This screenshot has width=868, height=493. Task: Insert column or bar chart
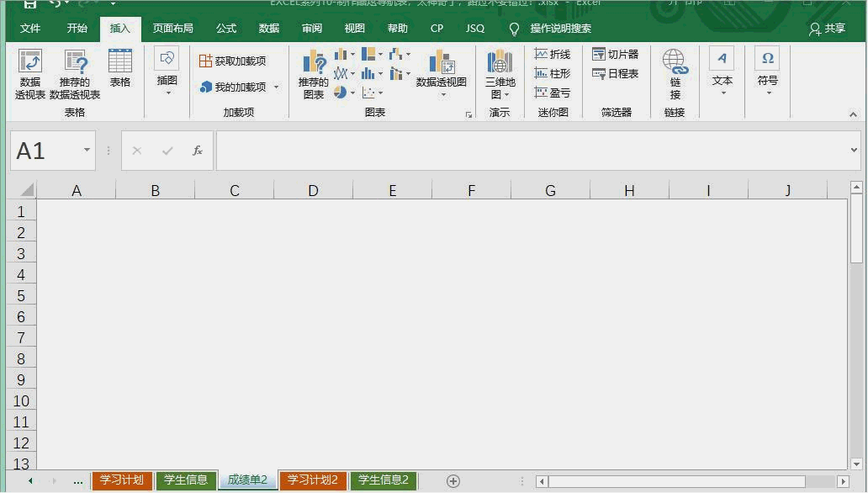click(344, 55)
